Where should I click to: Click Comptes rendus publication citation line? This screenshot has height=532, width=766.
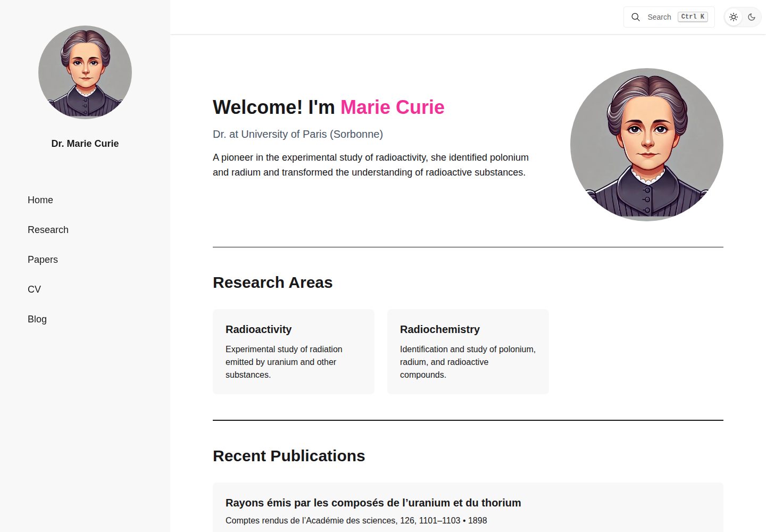coord(356,520)
